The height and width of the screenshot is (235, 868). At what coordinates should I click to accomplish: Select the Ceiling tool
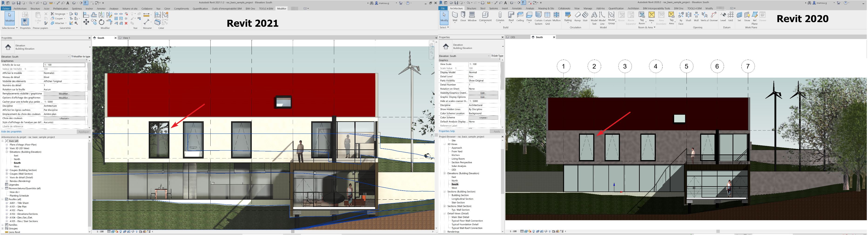(520, 17)
